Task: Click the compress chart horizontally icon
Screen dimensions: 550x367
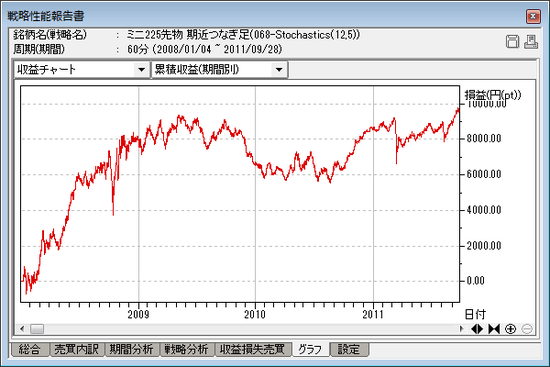Action: [494, 329]
